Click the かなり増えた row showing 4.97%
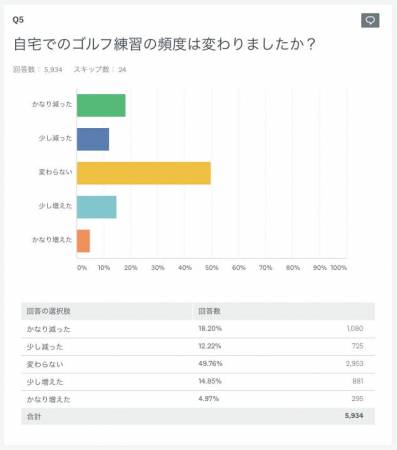This screenshot has width=397, height=450. (x=198, y=399)
